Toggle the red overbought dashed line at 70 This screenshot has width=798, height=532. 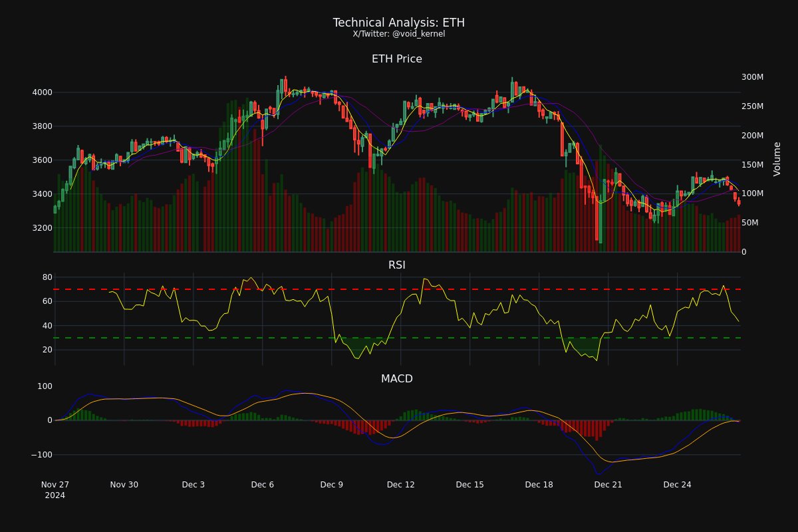(399, 289)
